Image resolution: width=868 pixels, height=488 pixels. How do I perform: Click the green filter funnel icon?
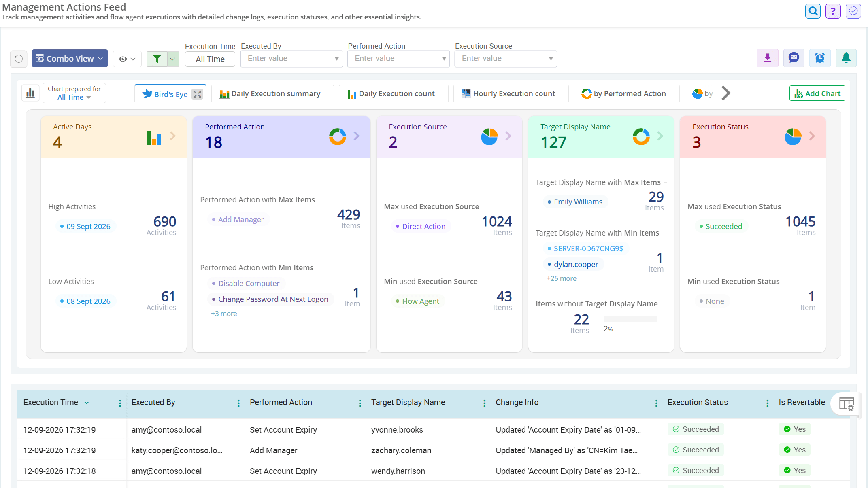[157, 59]
